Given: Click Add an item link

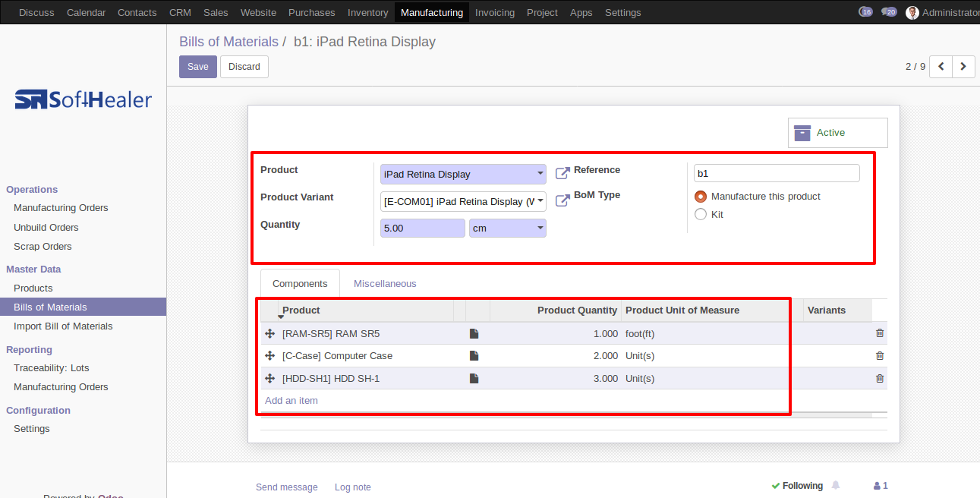Looking at the screenshot, I should coord(291,401).
